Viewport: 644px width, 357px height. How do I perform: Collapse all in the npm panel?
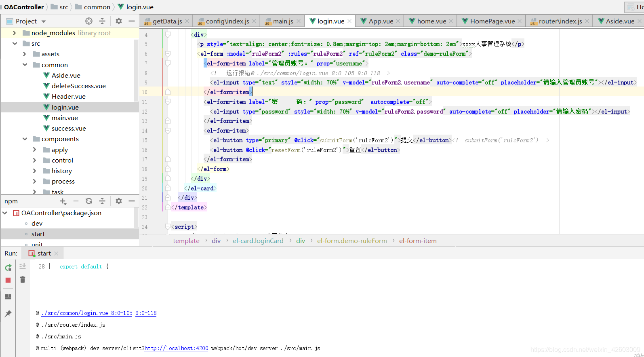click(x=102, y=201)
